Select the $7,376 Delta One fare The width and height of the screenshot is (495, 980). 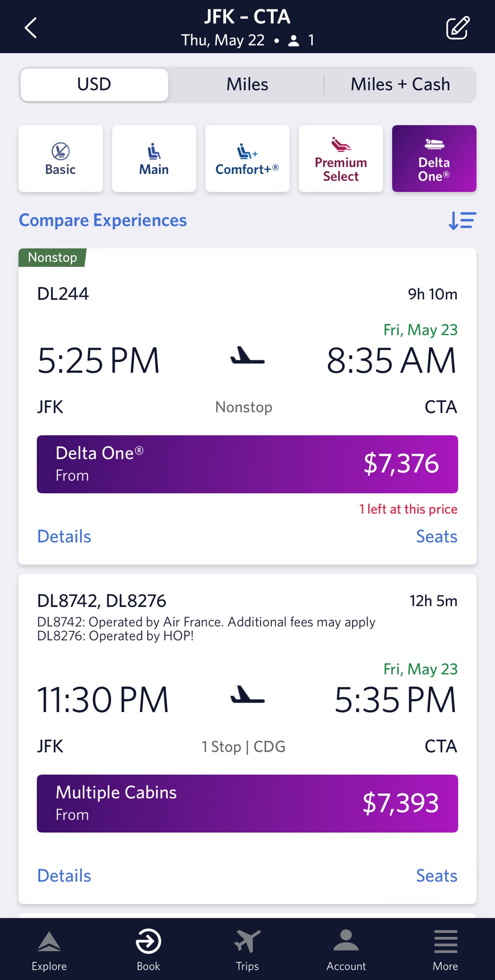coord(247,464)
